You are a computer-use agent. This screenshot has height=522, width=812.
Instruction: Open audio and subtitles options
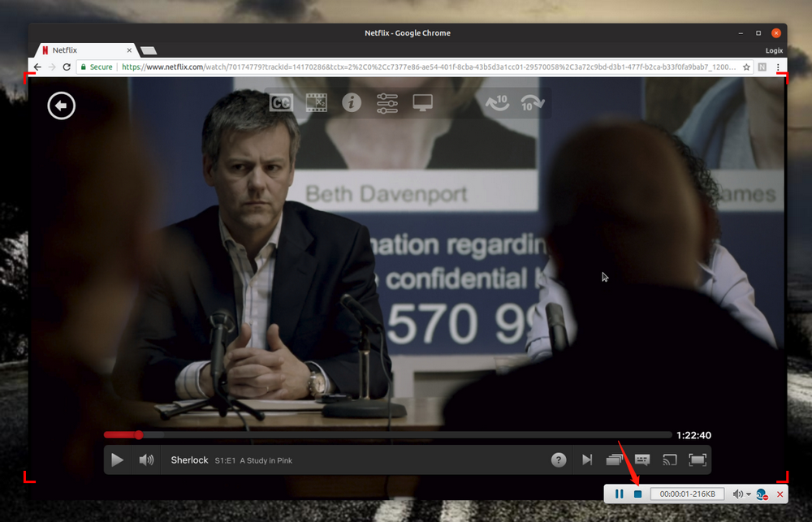(x=642, y=459)
